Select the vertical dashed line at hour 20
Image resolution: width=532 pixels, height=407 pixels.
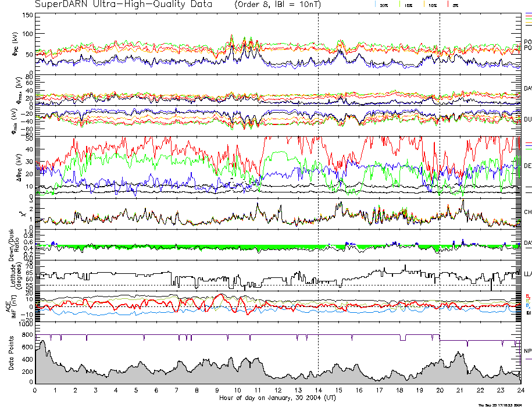point(440,174)
